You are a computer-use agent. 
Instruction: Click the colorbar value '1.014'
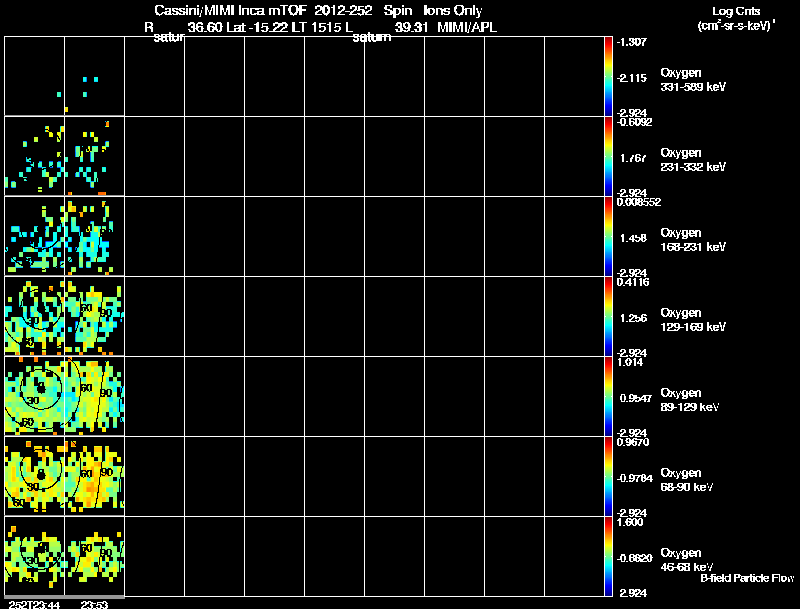click(x=630, y=362)
